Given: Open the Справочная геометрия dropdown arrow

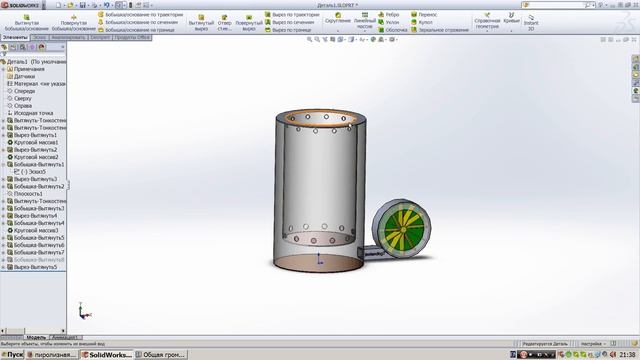Looking at the screenshot, I should pos(487,31).
